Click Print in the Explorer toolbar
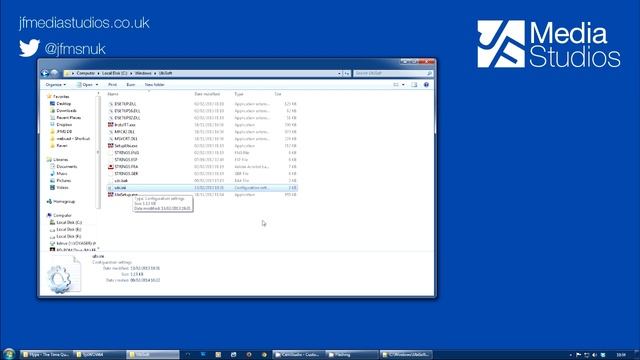The image size is (640, 360). click(x=112, y=84)
